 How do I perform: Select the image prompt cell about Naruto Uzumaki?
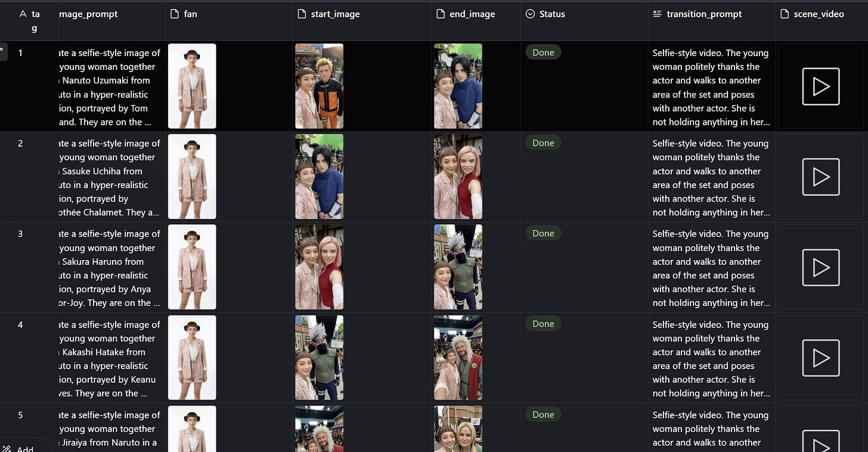[112, 86]
